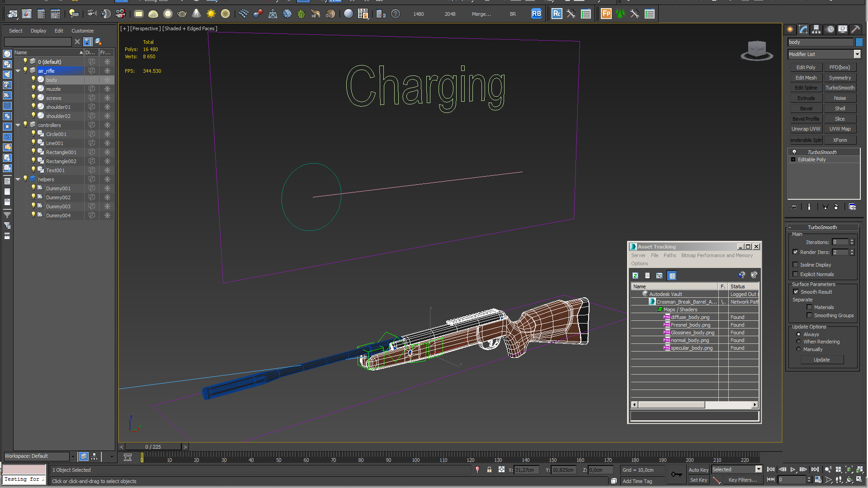Open the Fp Forest Pack icon
Screen dimensions: 868x488
606,14
